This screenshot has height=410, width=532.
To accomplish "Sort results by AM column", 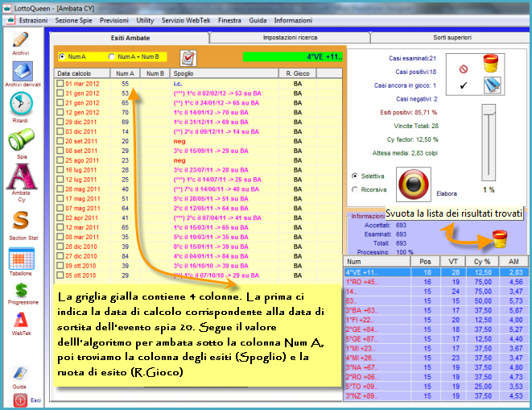I will click(513, 262).
